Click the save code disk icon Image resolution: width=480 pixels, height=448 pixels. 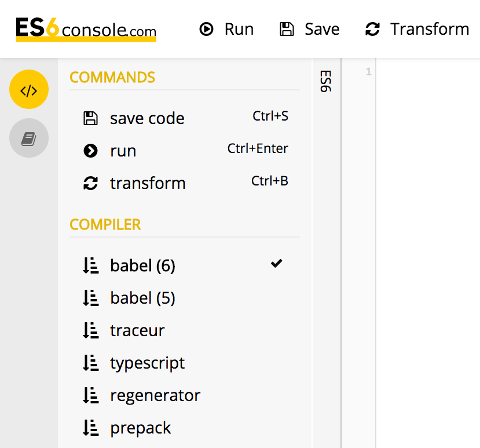[90, 118]
